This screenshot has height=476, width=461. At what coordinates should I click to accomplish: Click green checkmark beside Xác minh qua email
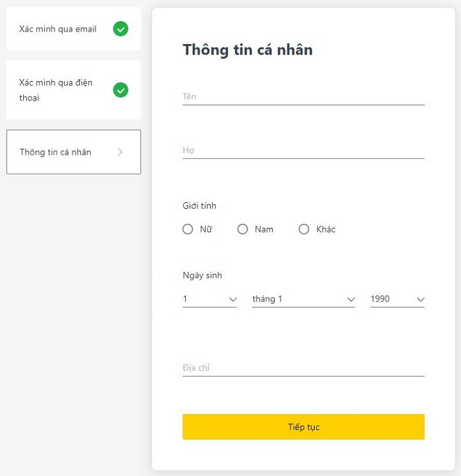pyautogui.click(x=121, y=29)
